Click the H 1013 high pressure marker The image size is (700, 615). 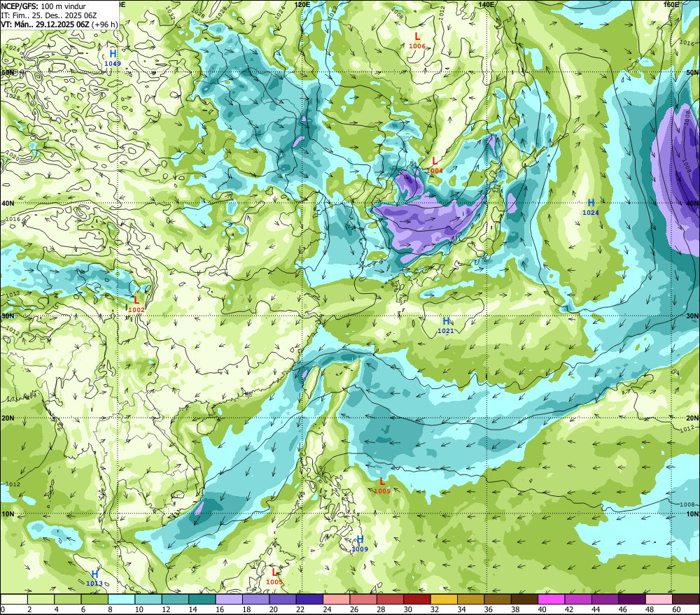pyautogui.click(x=94, y=578)
